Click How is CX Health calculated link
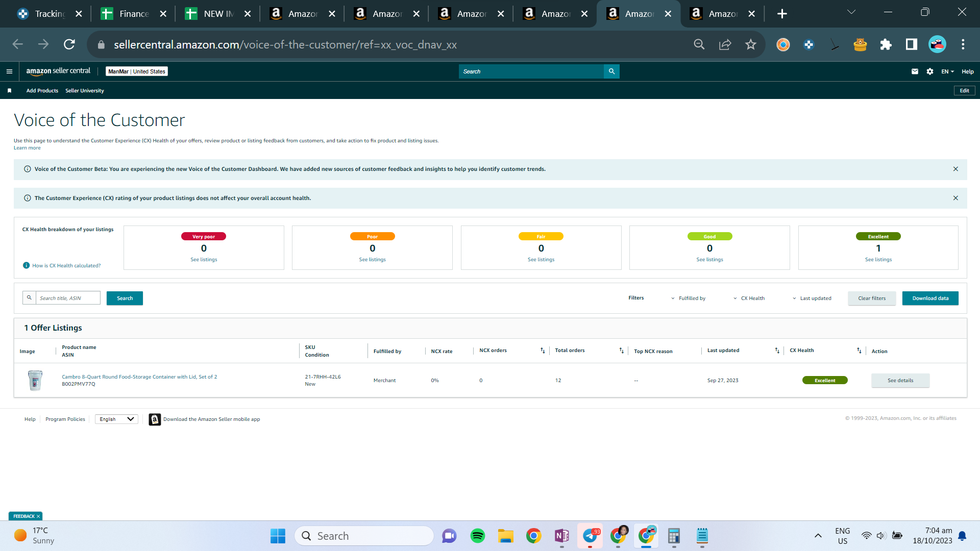Viewport: 980px width, 551px height. pos(66,266)
